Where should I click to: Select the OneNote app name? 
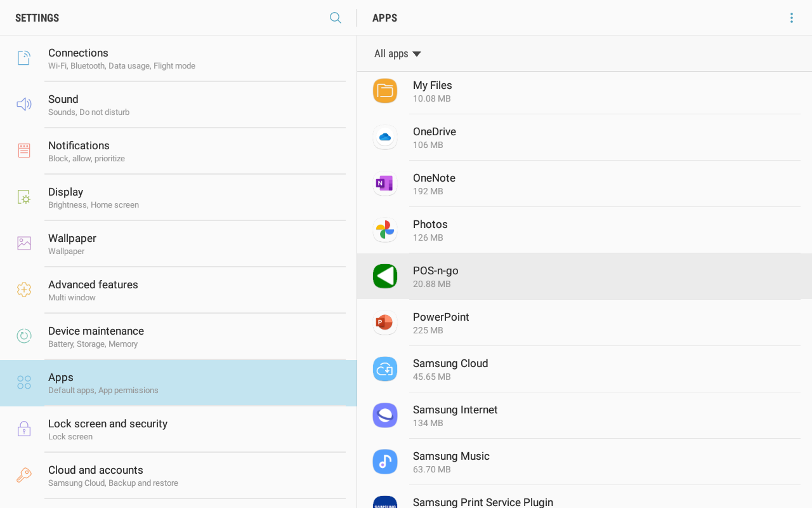pyautogui.click(x=434, y=178)
